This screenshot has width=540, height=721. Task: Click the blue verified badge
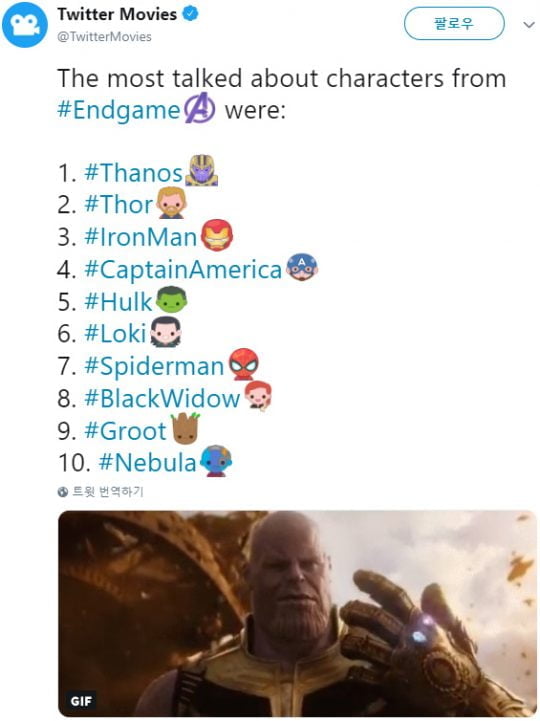(190, 14)
